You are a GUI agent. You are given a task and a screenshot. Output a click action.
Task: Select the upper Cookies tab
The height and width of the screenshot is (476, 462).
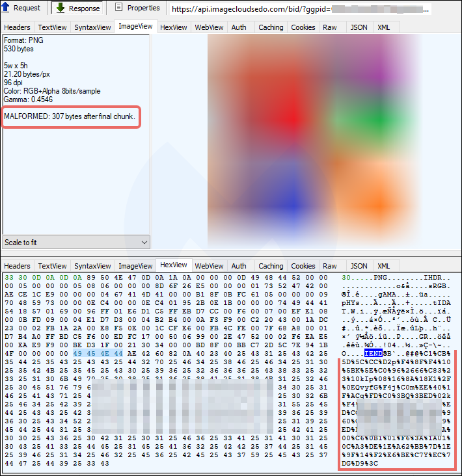click(x=303, y=27)
